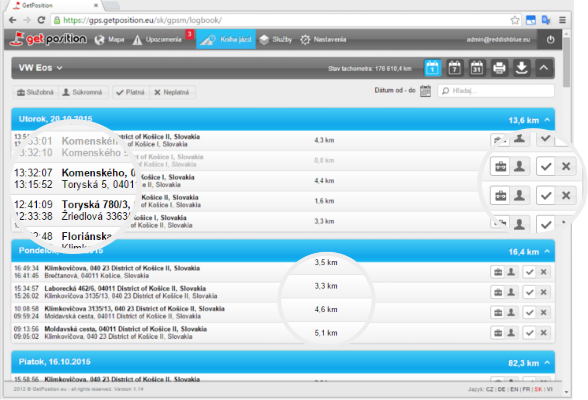Click the power logout icon
This screenshot has width=588, height=400.
[x=550, y=39]
